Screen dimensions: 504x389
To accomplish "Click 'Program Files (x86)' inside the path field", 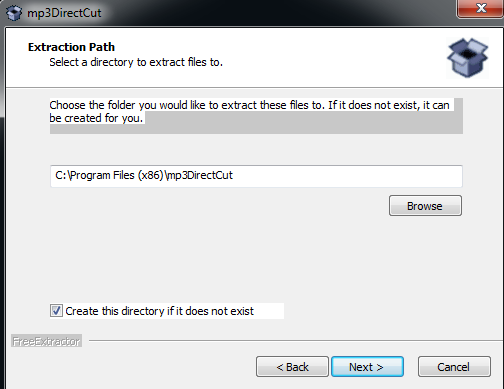I will (117, 175).
